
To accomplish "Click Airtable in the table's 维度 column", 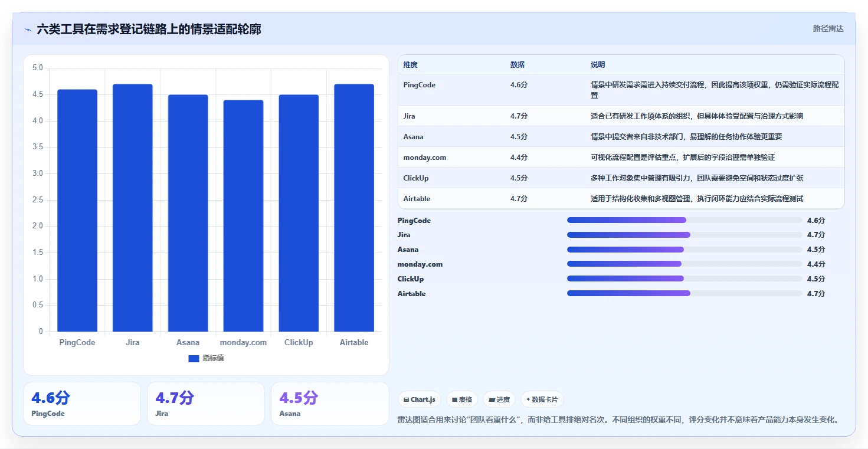I will point(417,199).
